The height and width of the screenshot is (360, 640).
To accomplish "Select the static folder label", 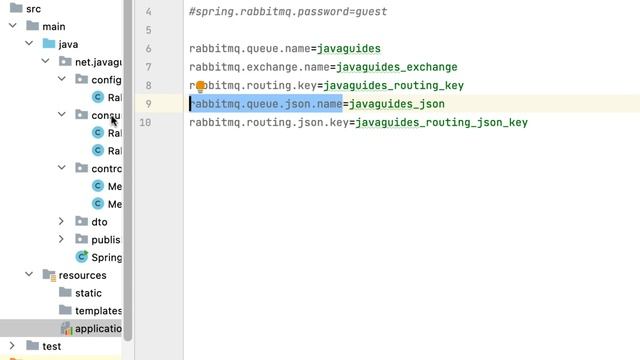I will pyautogui.click(x=88, y=293).
